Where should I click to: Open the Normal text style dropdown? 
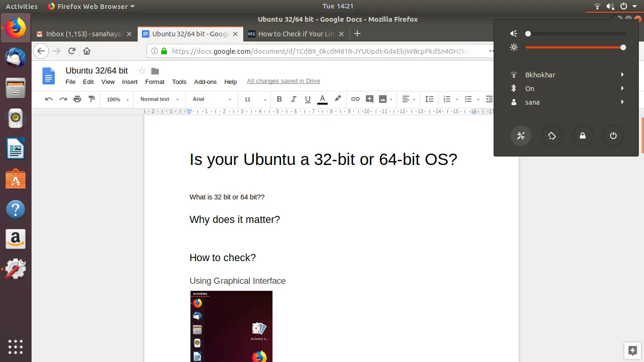pyautogui.click(x=160, y=99)
